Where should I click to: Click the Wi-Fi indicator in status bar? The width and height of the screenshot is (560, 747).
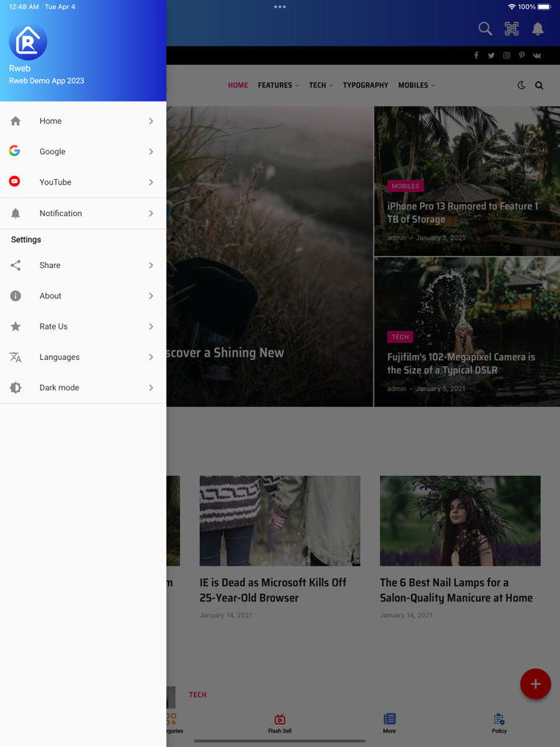point(511,6)
